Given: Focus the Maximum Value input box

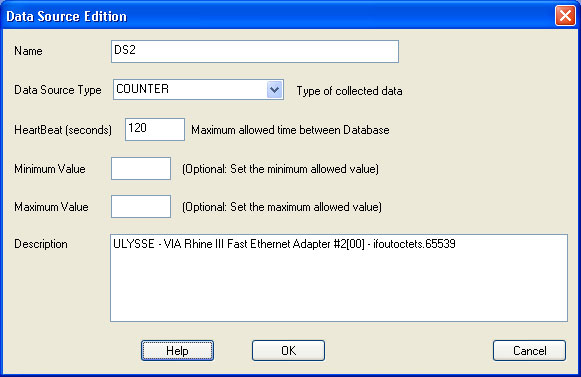Looking at the screenshot, I should (x=141, y=206).
